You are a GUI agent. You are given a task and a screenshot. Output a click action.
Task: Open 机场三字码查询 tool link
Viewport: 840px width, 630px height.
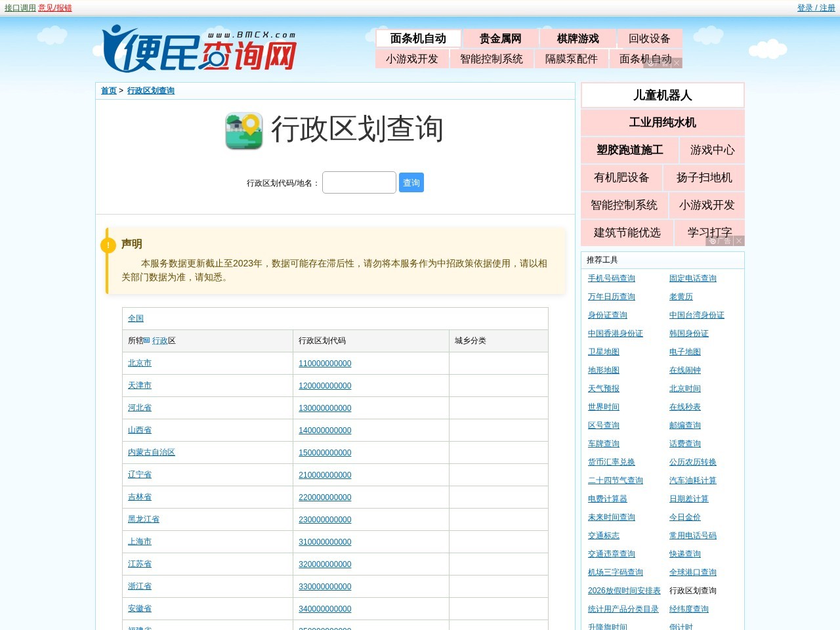[616, 572]
